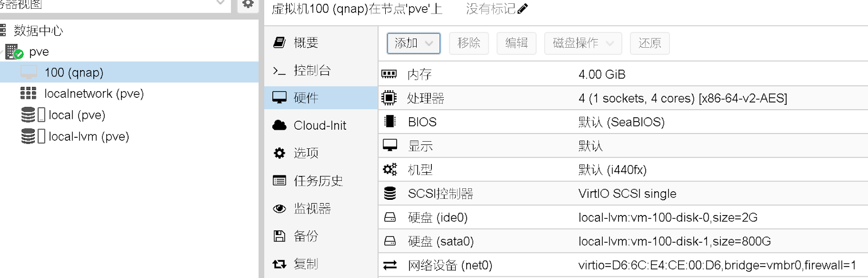Expand the 磁盘操作 dropdown

pos(583,43)
